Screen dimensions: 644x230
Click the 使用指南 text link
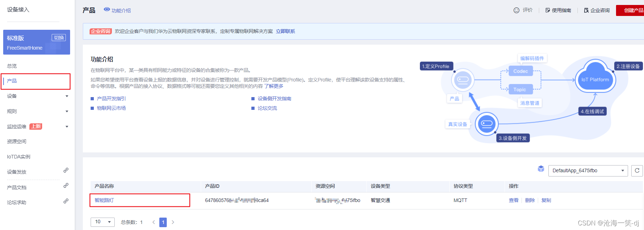pos(562,10)
